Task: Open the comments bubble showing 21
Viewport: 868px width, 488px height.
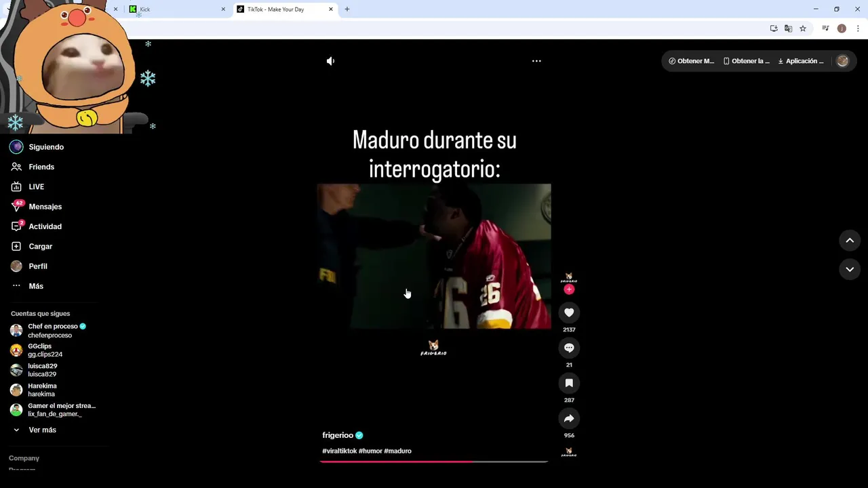Action: 569,348
